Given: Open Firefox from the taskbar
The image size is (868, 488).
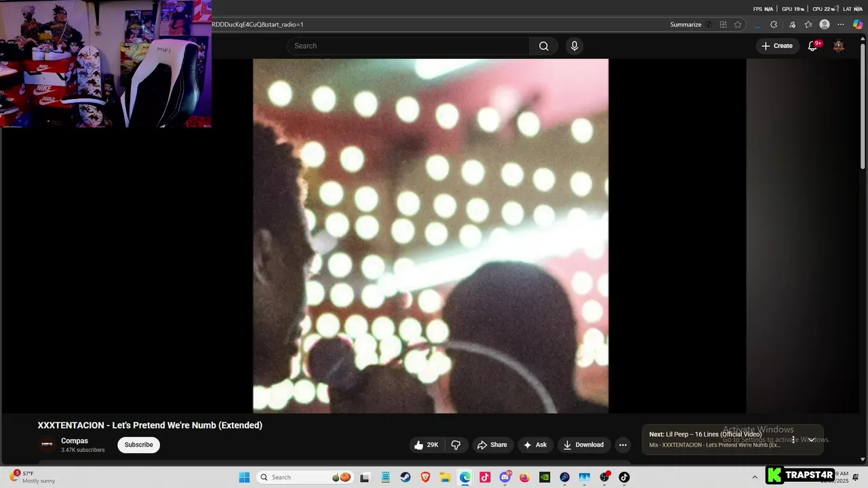Looking at the screenshot, I should pyautogui.click(x=524, y=477).
